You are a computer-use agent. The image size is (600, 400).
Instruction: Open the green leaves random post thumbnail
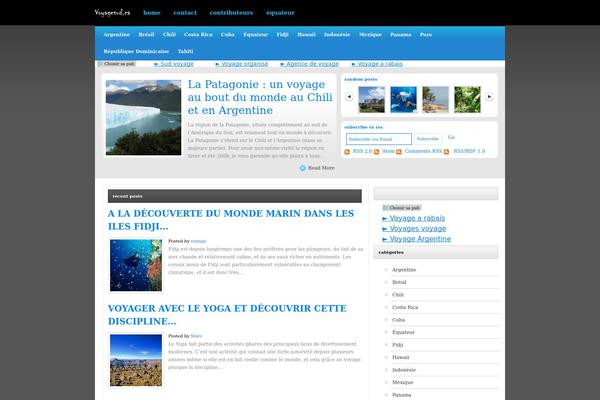click(467, 100)
